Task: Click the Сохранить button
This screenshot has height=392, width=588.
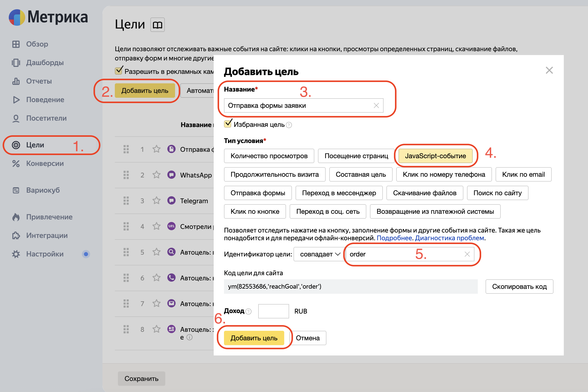Action: 141,379
